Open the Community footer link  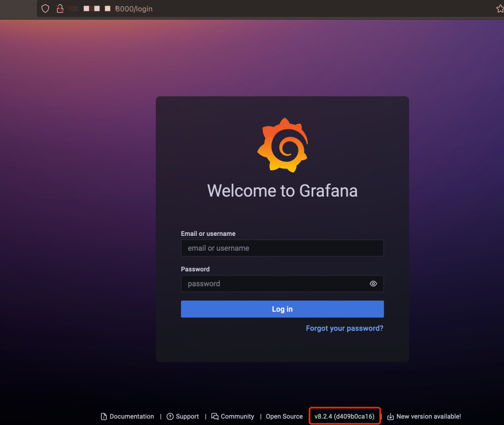click(x=233, y=416)
